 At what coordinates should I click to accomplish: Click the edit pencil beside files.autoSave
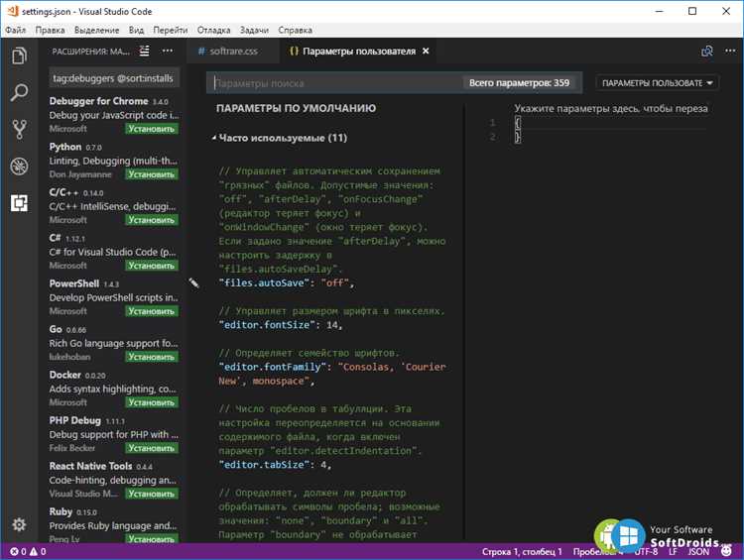click(193, 283)
